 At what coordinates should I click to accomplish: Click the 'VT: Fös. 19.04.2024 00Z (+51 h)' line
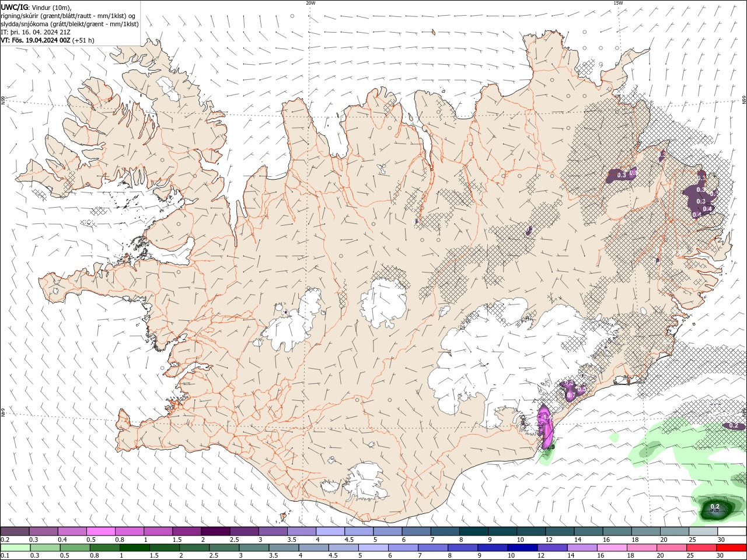[47, 40]
